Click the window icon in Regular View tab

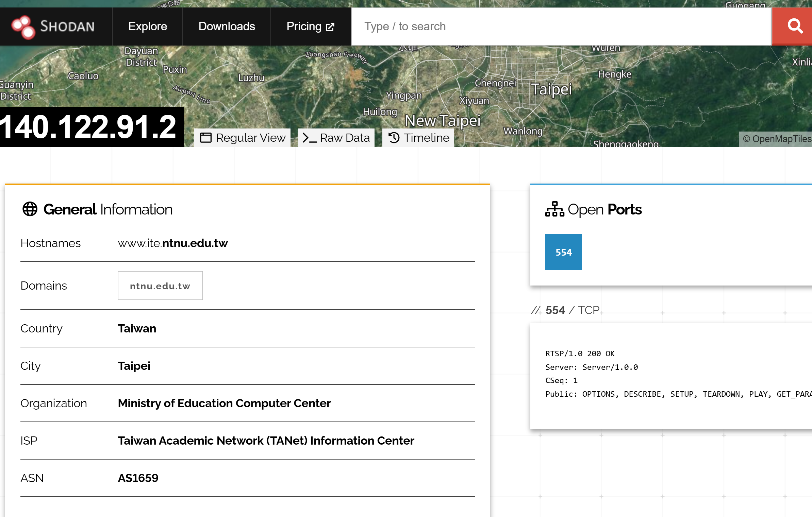[206, 138]
